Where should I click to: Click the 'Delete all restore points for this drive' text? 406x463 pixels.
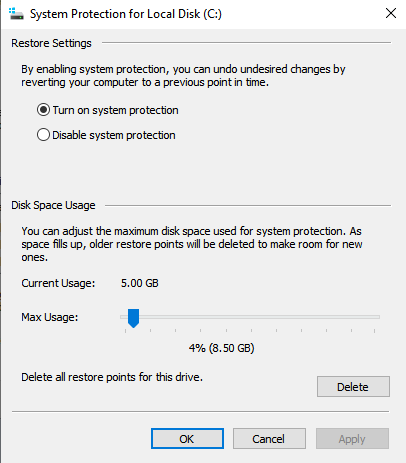pyautogui.click(x=112, y=377)
